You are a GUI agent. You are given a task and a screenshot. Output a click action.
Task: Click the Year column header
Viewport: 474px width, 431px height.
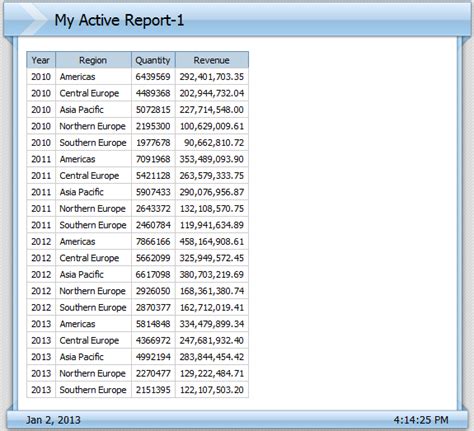click(x=41, y=60)
